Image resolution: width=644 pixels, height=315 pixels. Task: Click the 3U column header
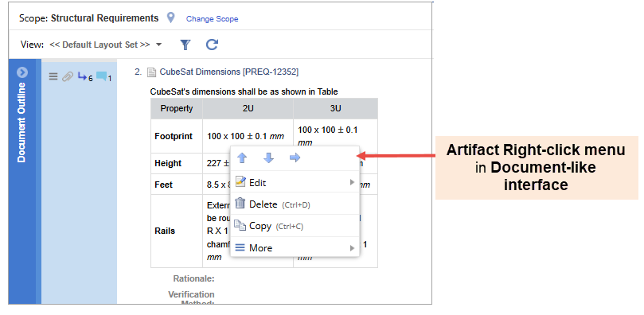point(336,109)
